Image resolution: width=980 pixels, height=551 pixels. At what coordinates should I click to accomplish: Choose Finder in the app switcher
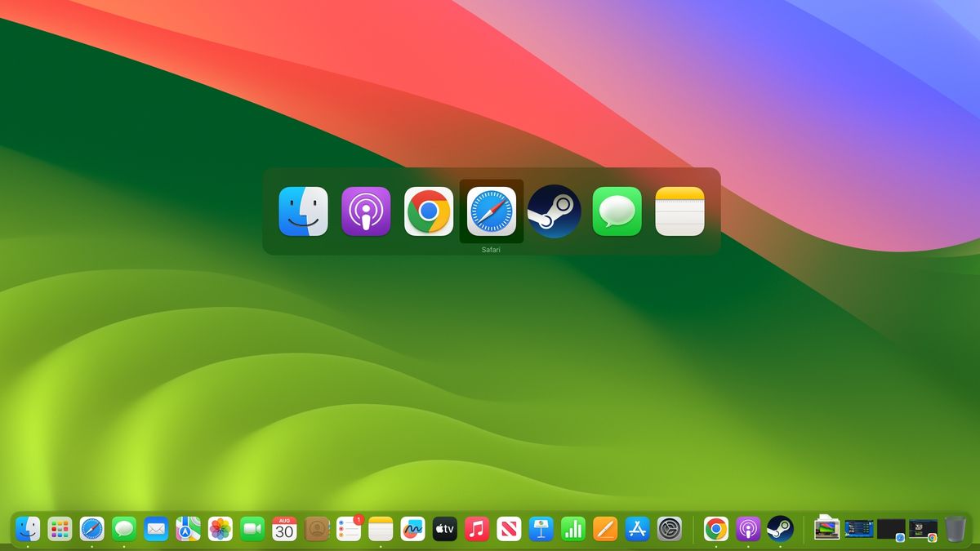click(302, 211)
